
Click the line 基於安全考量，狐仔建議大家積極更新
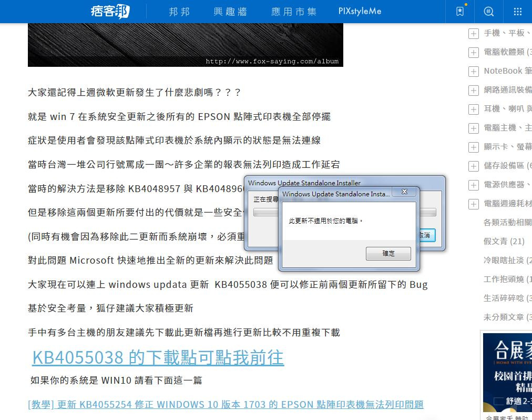[110, 308]
